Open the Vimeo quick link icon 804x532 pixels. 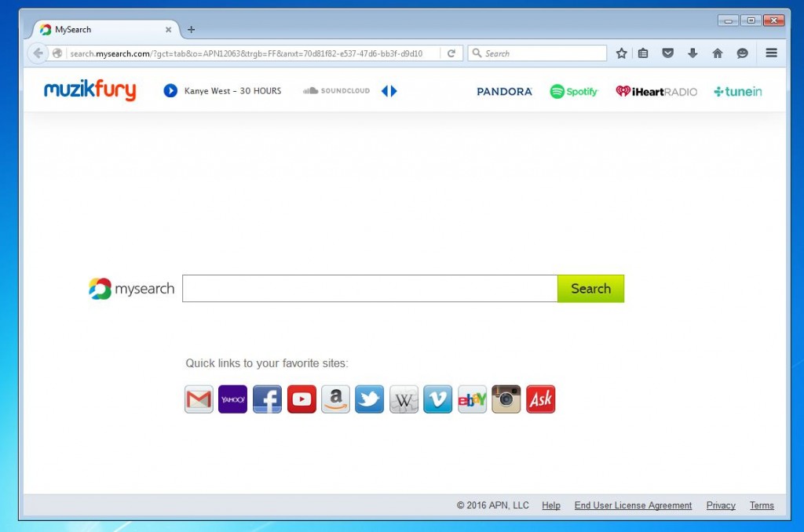point(438,399)
